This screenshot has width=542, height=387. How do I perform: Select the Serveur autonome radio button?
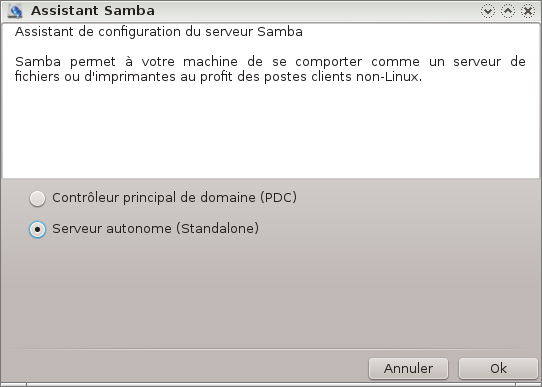37,229
